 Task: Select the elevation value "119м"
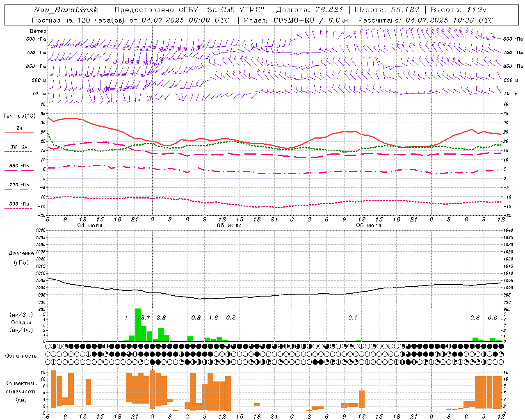(x=477, y=10)
